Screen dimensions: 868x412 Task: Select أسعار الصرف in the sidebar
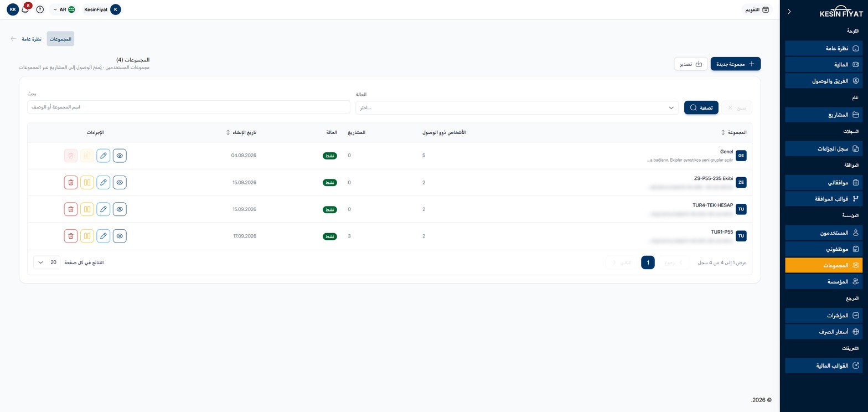tap(824, 332)
